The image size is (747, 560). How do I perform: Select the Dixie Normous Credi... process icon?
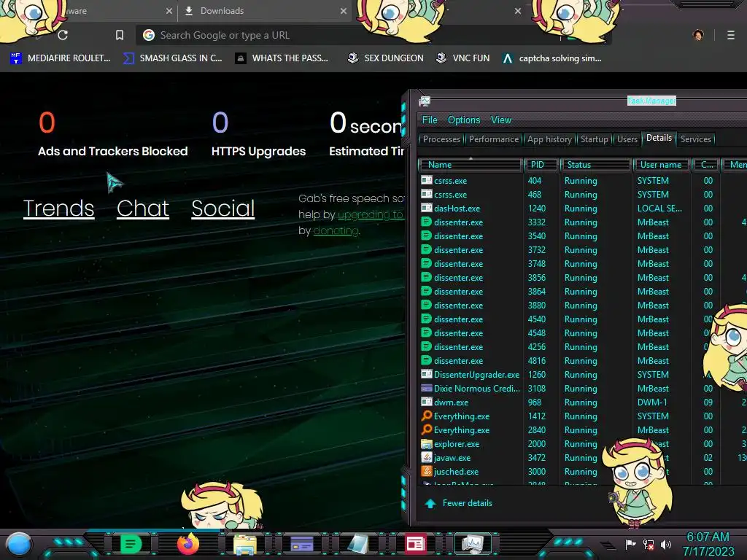pyautogui.click(x=426, y=388)
